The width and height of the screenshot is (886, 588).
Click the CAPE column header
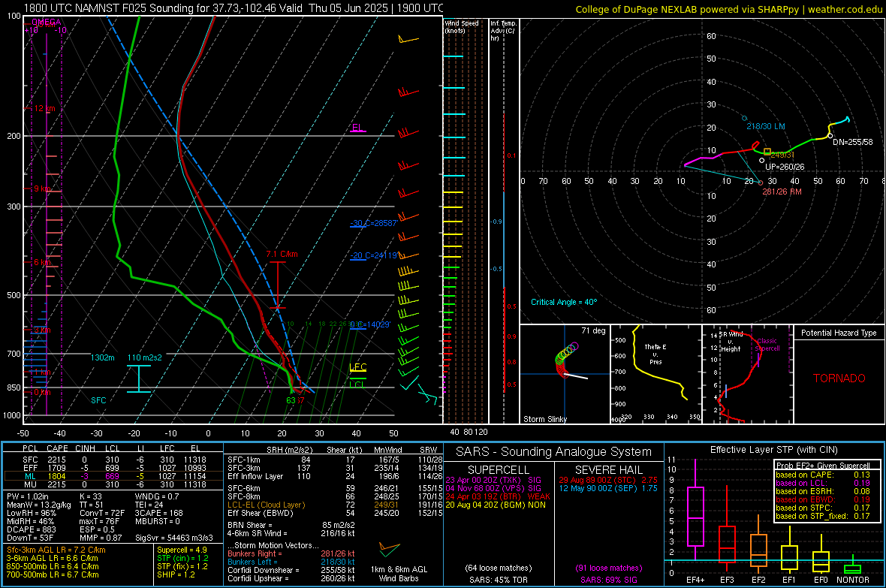pyautogui.click(x=57, y=448)
